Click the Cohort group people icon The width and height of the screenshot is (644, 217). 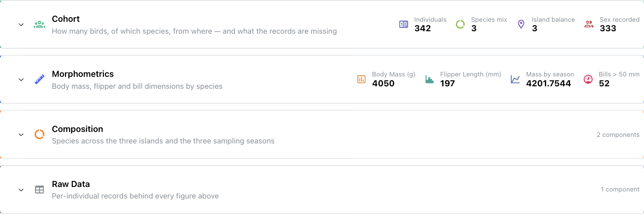pos(39,24)
